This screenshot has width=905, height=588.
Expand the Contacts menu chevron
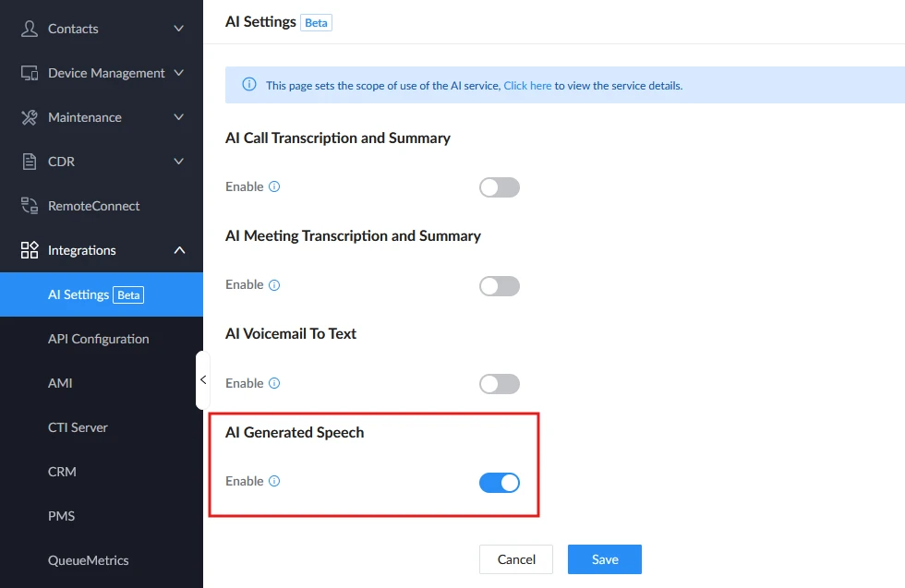[x=179, y=29]
